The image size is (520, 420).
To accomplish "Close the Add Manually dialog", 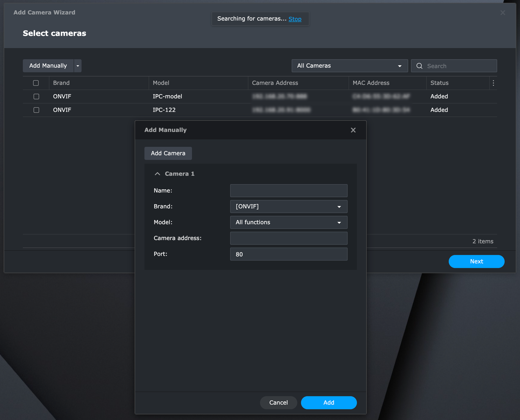I will click(353, 130).
